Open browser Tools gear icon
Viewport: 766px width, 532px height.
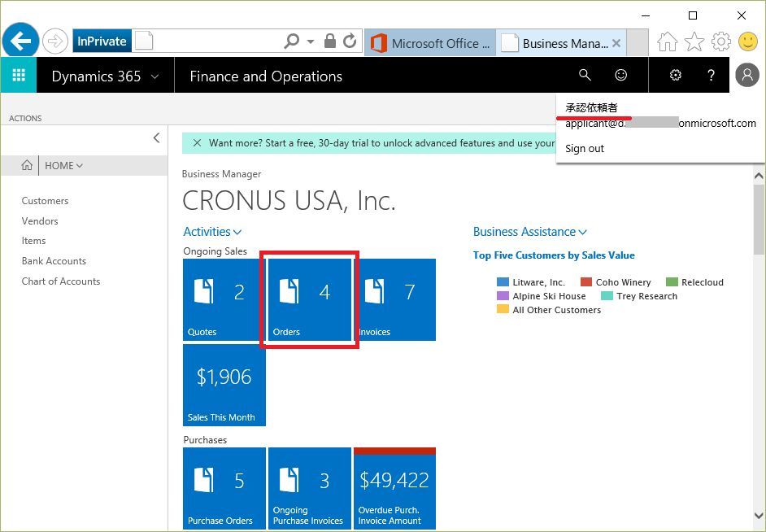click(x=721, y=42)
